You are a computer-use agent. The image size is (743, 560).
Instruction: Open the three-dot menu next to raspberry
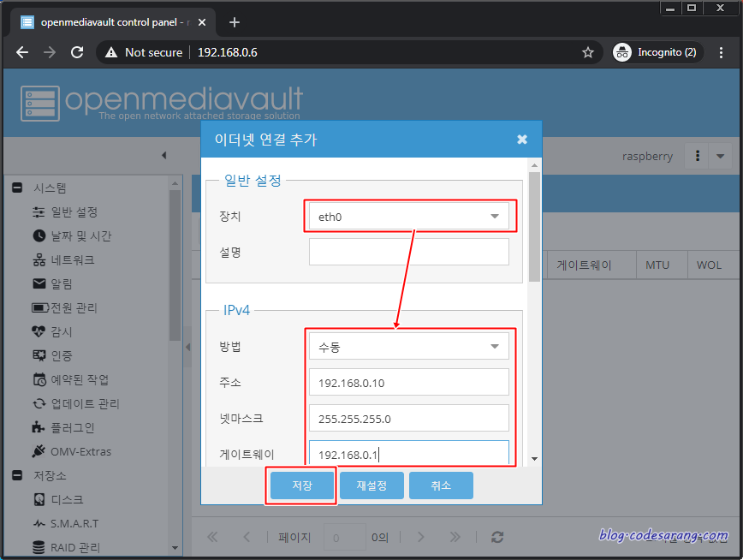coord(697,156)
